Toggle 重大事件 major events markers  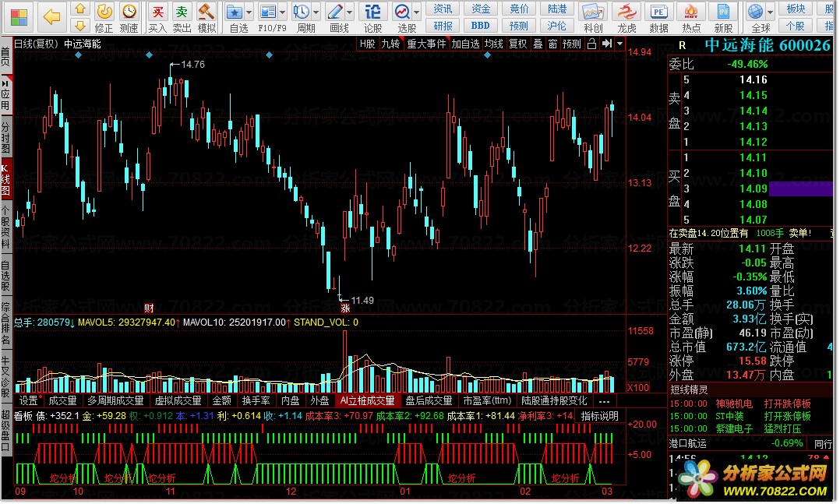point(426,44)
